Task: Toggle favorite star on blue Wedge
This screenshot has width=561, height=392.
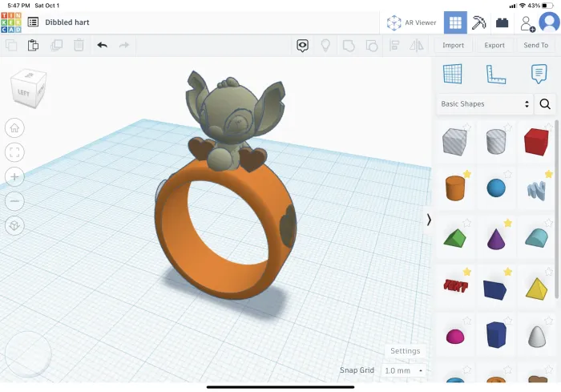Action: [x=507, y=272]
